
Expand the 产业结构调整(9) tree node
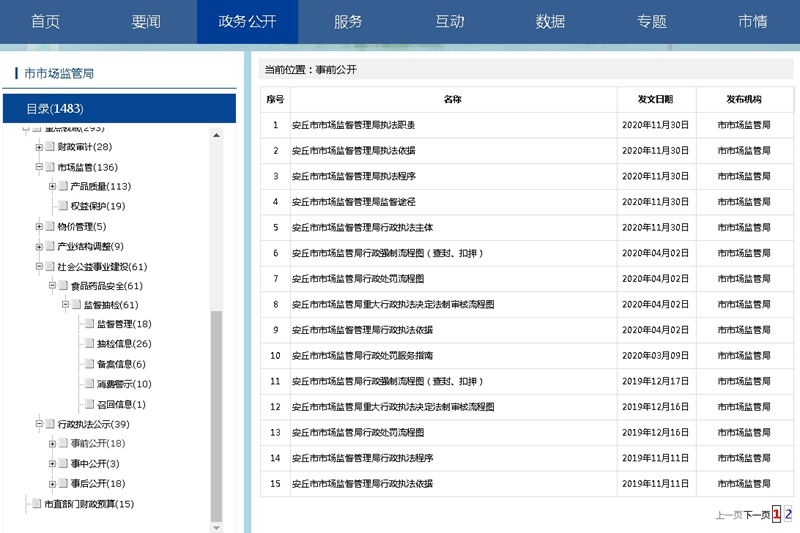(x=39, y=247)
